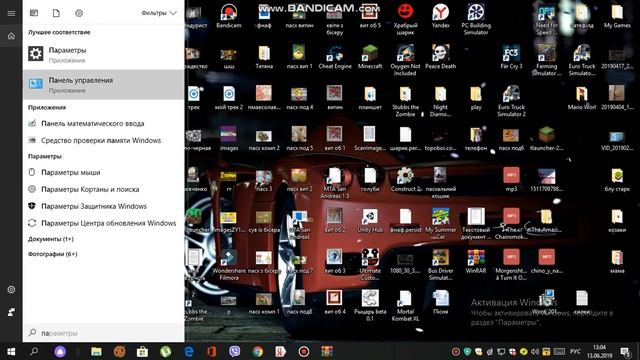This screenshot has height=360, width=640.
Task: Open Храбрый шарик desktop icon
Action: click(405, 19)
